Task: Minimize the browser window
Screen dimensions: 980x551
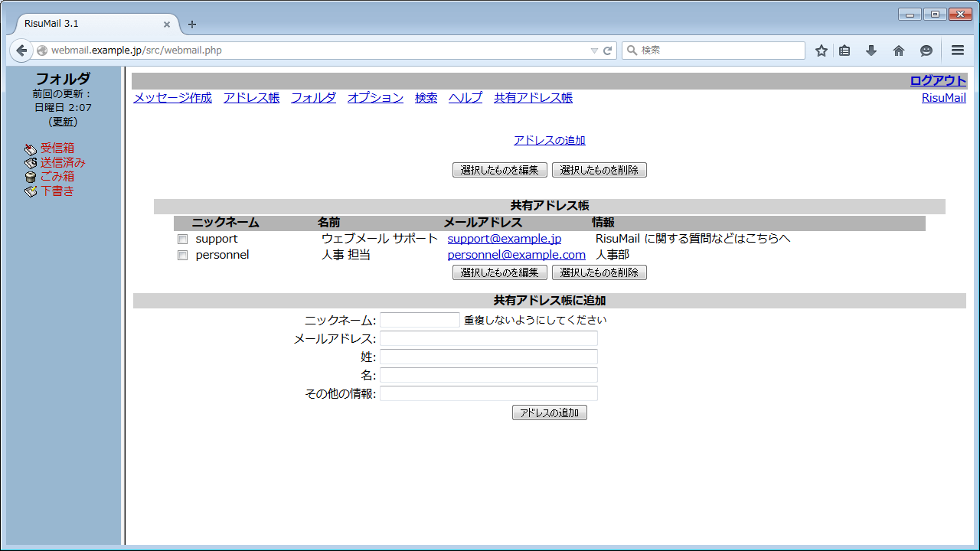Action: (910, 14)
